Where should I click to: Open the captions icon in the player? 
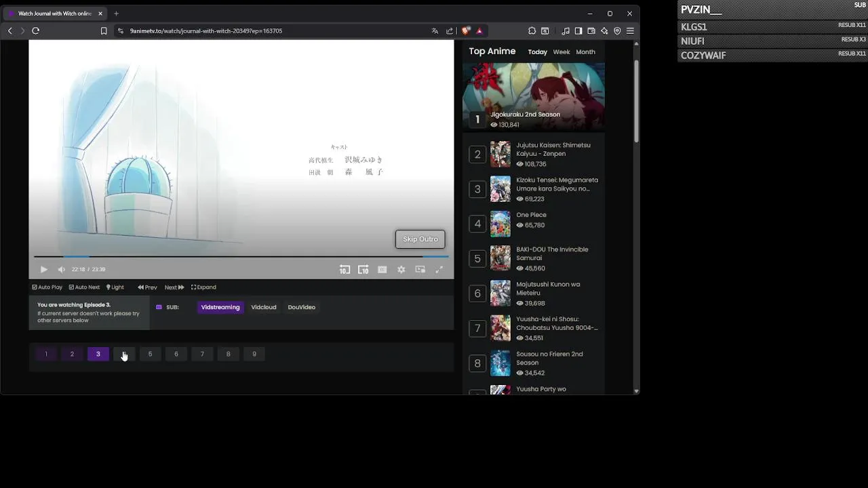(x=382, y=269)
